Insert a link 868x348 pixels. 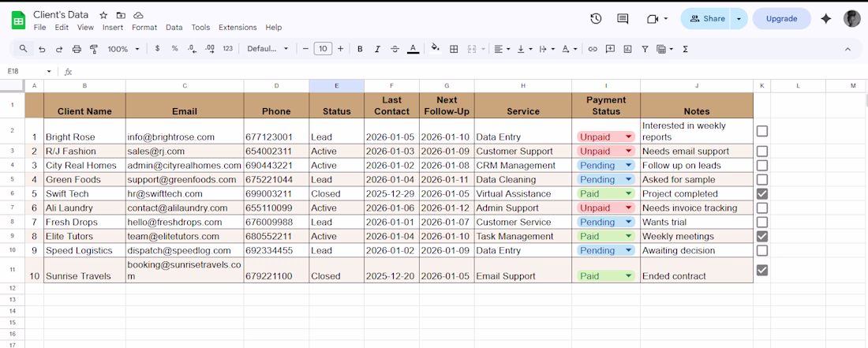click(593, 49)
